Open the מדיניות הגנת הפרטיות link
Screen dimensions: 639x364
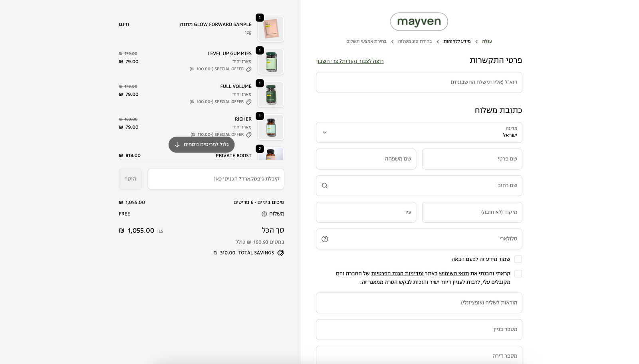point(397,273)
